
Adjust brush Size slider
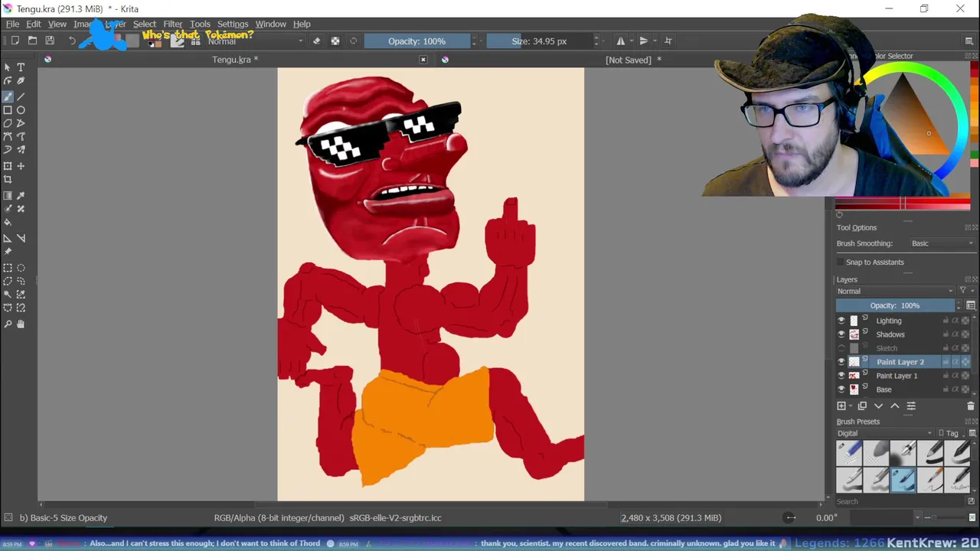(x=539, y=41)
